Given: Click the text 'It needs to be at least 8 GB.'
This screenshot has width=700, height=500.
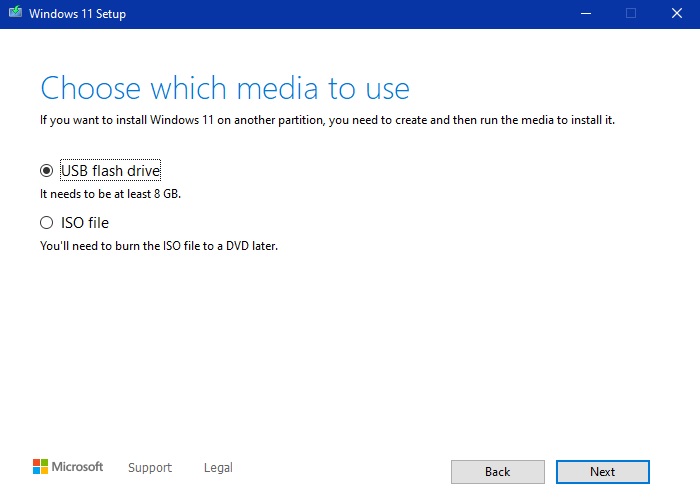Looking at the screenshot, I should click(x=110, y=194).
